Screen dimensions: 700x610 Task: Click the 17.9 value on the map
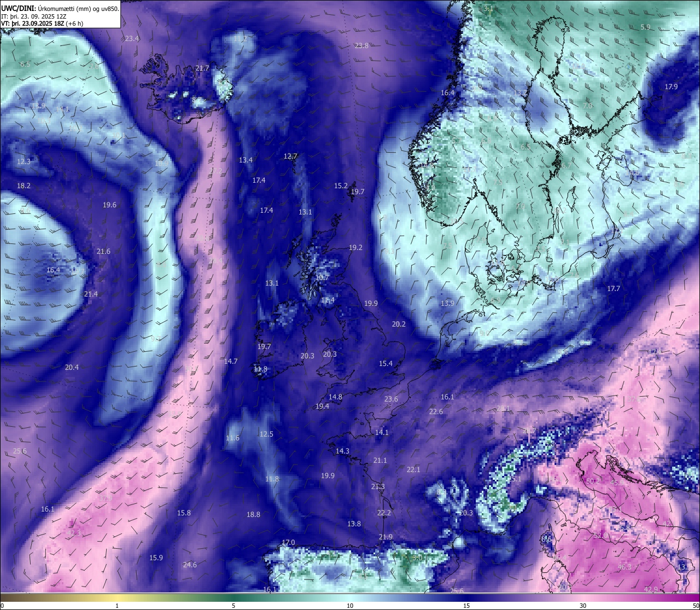(671, 86)
